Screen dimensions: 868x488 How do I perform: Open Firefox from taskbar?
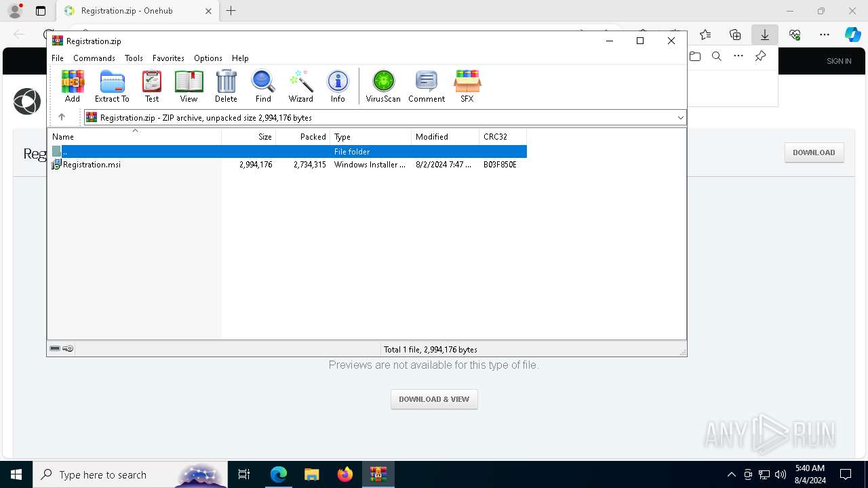[345, 474]
